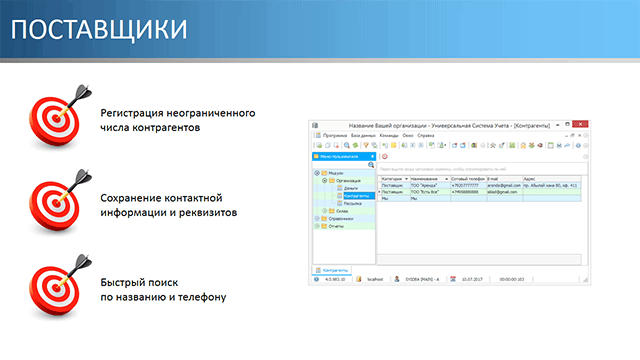Image resolution: width=640 pixels, height=360 pixels.
Task: Select the ТОО "Есть Все" name cell
Action: (430, 192)
